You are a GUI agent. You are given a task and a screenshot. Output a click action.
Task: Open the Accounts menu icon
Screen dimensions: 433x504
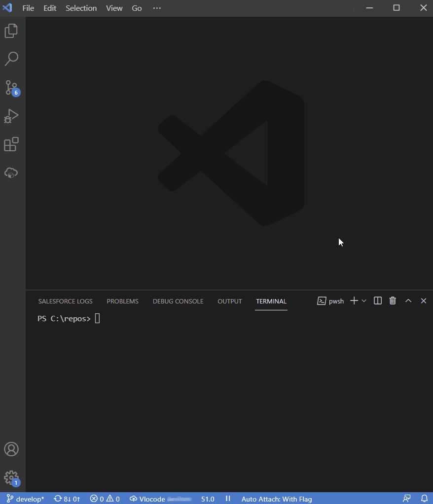point(11,449)
